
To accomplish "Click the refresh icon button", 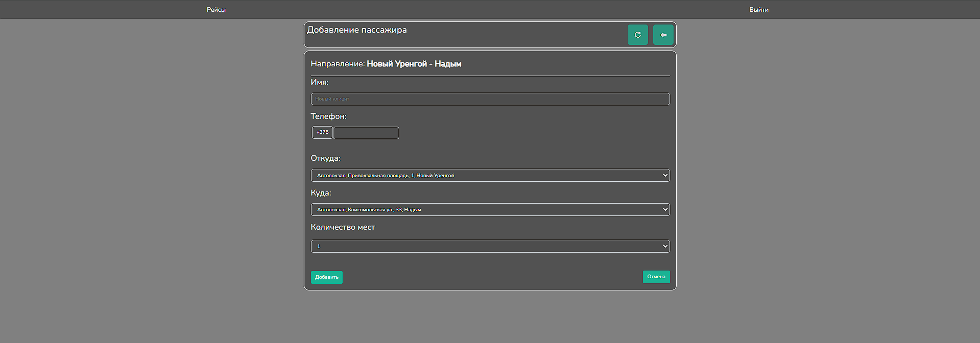I will [x=637, y=35].
